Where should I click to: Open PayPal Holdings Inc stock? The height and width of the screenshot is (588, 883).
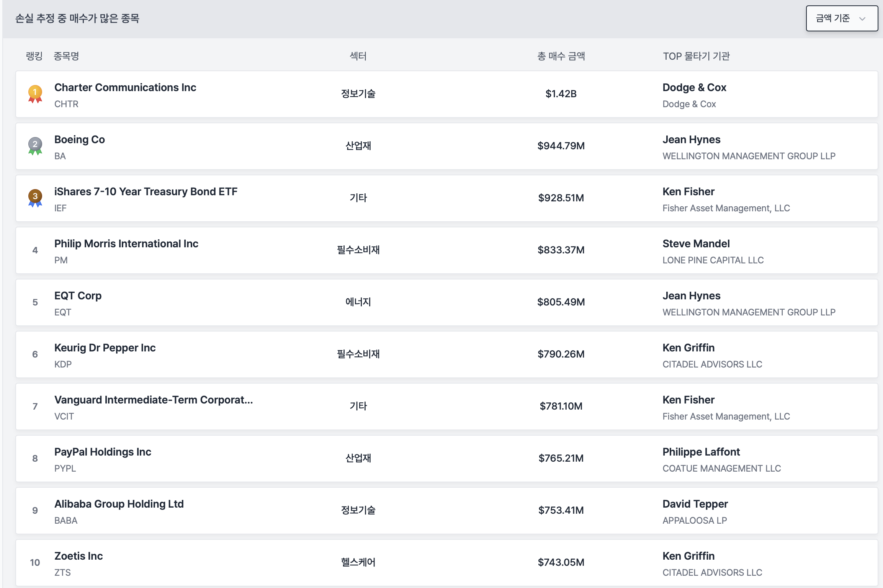(102, 452)
